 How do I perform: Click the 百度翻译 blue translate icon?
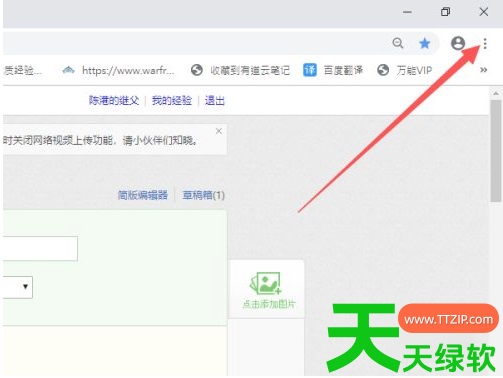coord(310,70)
